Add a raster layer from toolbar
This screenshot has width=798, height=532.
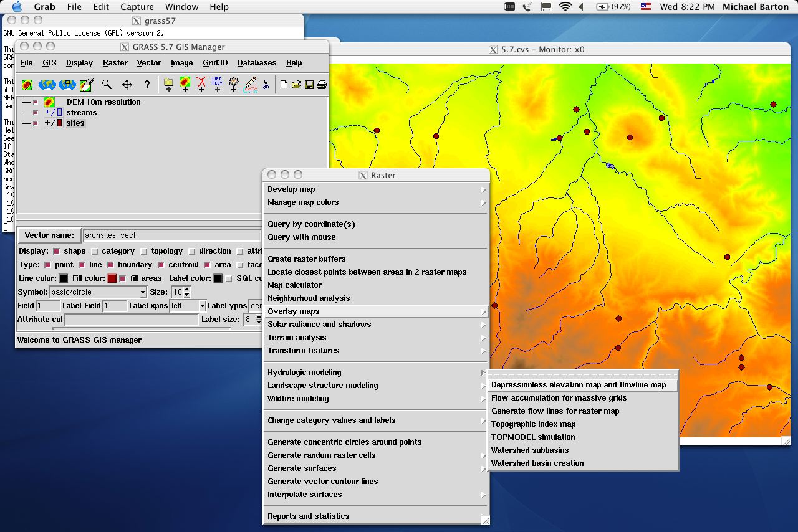tap(185, 84)
